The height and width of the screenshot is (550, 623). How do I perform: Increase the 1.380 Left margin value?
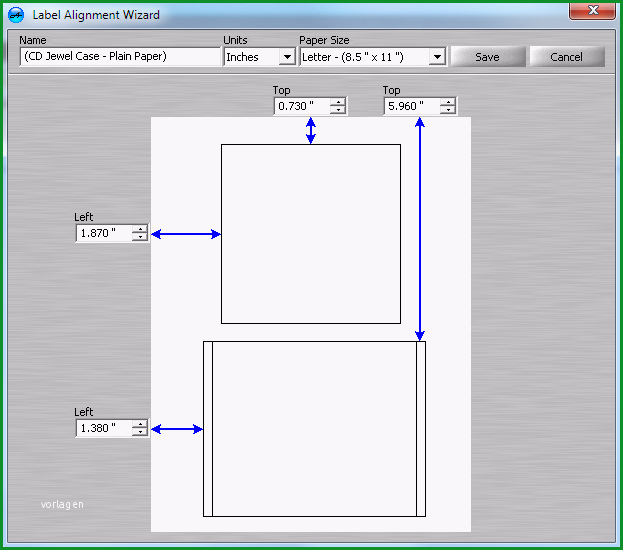click(140, 424)
